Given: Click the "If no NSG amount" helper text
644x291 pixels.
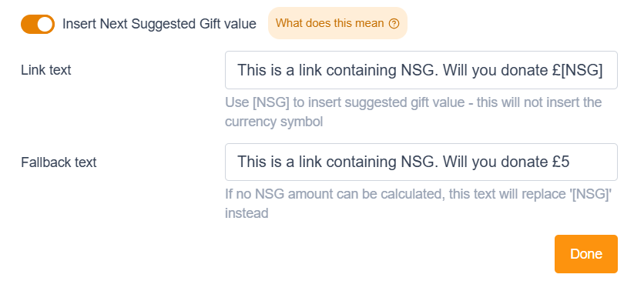Looking at the screenshot, I should (x=418, y=203).
